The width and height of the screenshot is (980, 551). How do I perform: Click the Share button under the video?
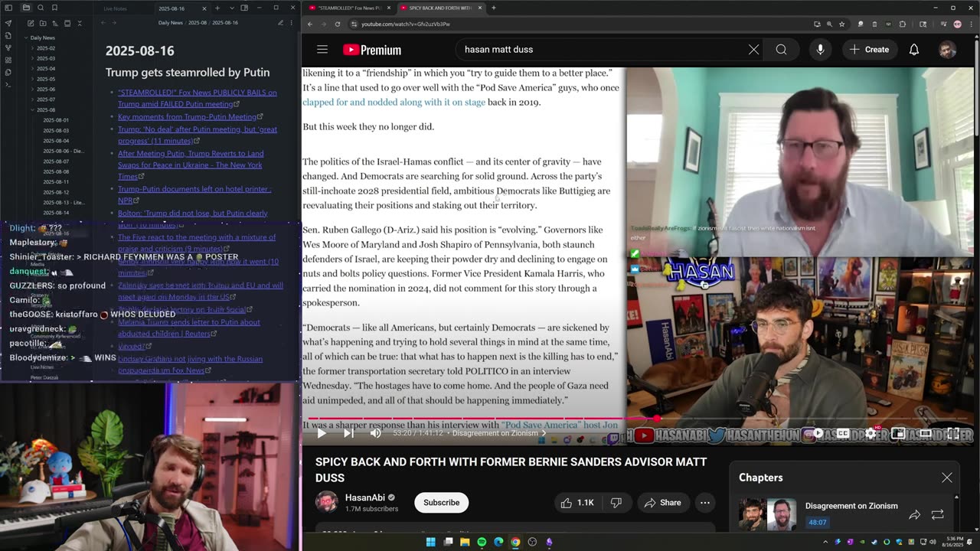[662, 503]
